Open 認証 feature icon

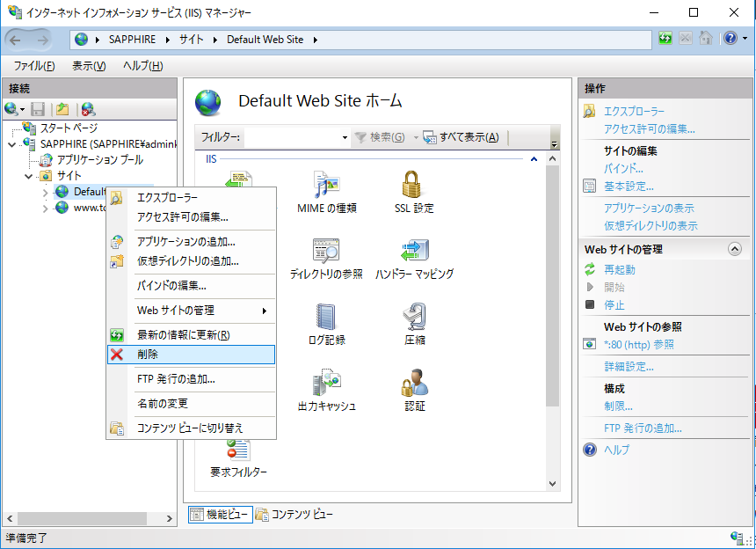(x=415, y=391)
